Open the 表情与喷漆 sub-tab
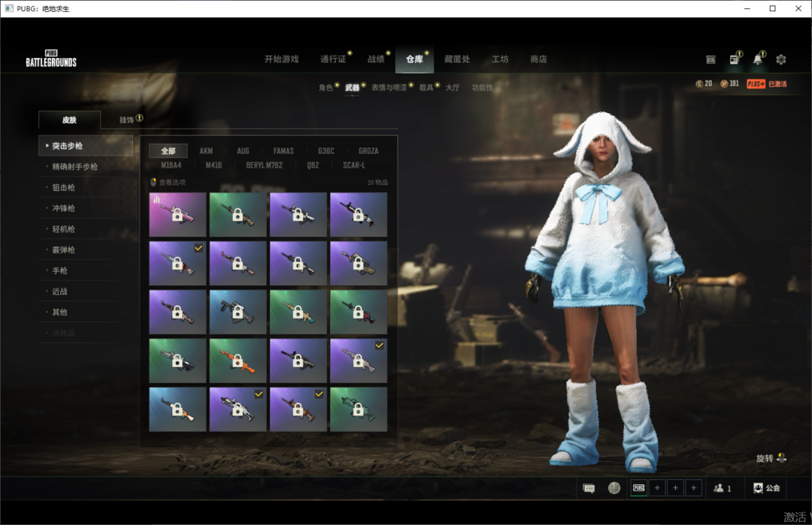The height and width of the screenshot is (525, 812). [x=389, y=87]
